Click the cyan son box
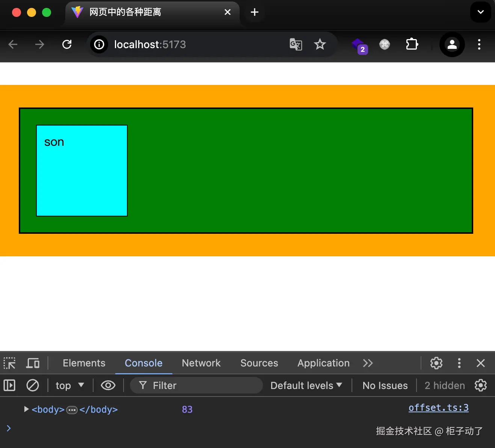 [x=82, y=171]
